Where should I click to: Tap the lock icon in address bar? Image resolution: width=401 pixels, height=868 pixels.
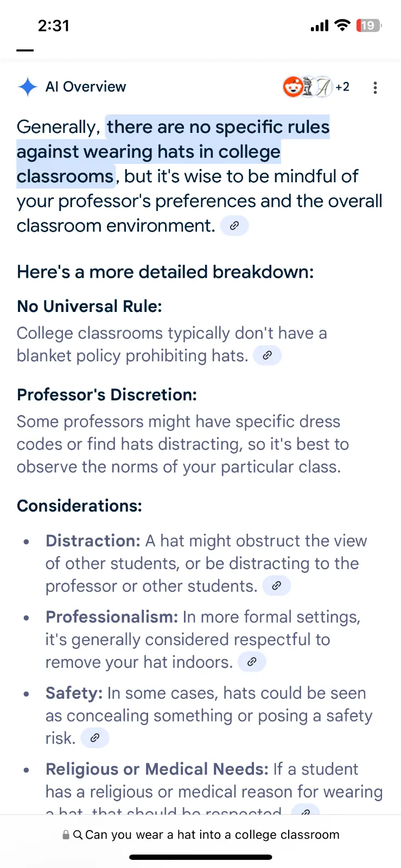(x=66, y=835)
